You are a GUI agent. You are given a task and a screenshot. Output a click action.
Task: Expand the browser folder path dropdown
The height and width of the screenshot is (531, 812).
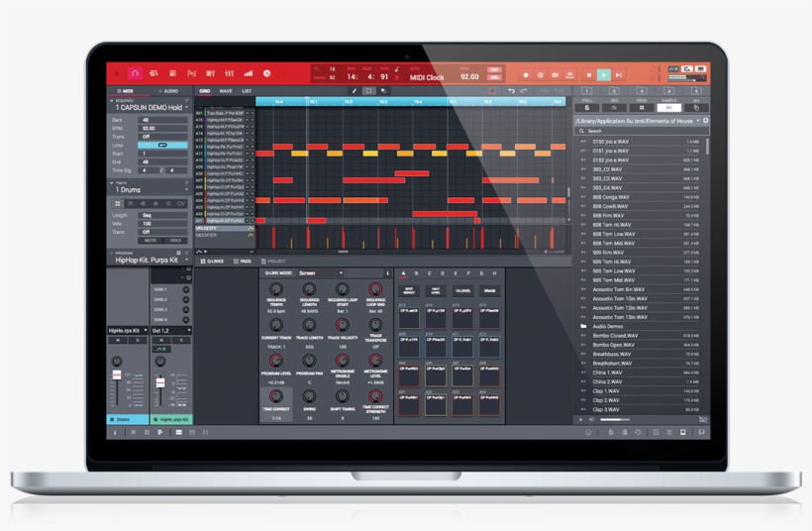click(x=697, y=120)
